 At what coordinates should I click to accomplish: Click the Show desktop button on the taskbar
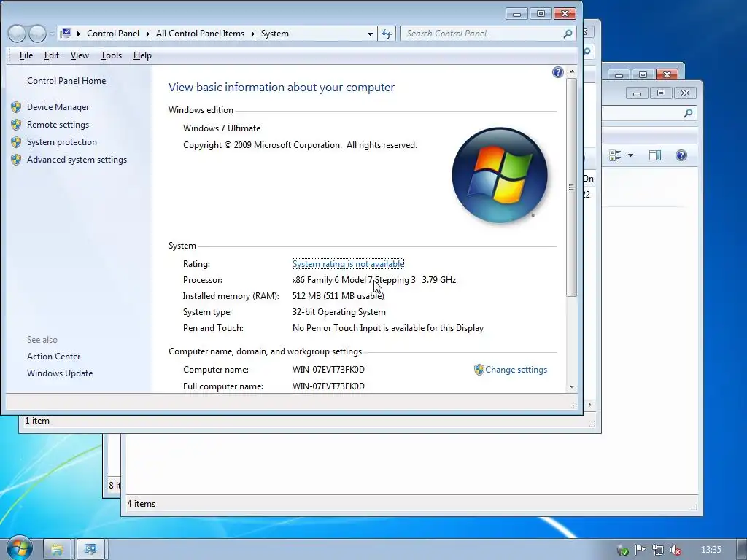[741, 550]
